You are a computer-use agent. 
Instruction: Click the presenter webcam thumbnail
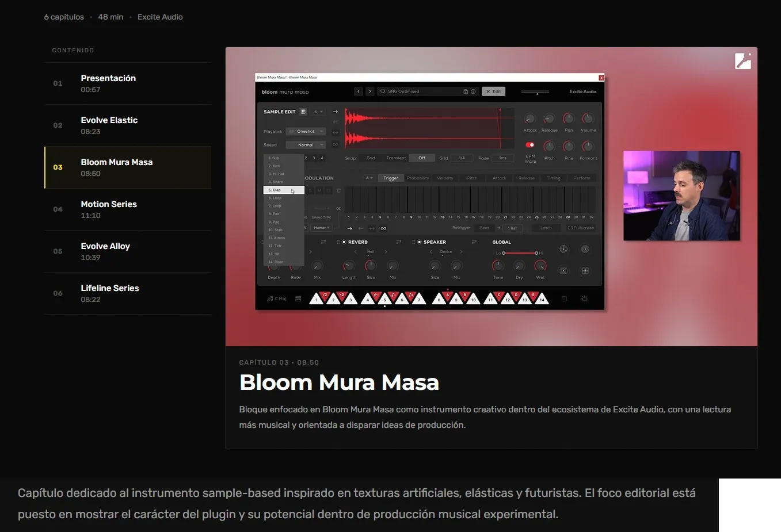point(681,196)
